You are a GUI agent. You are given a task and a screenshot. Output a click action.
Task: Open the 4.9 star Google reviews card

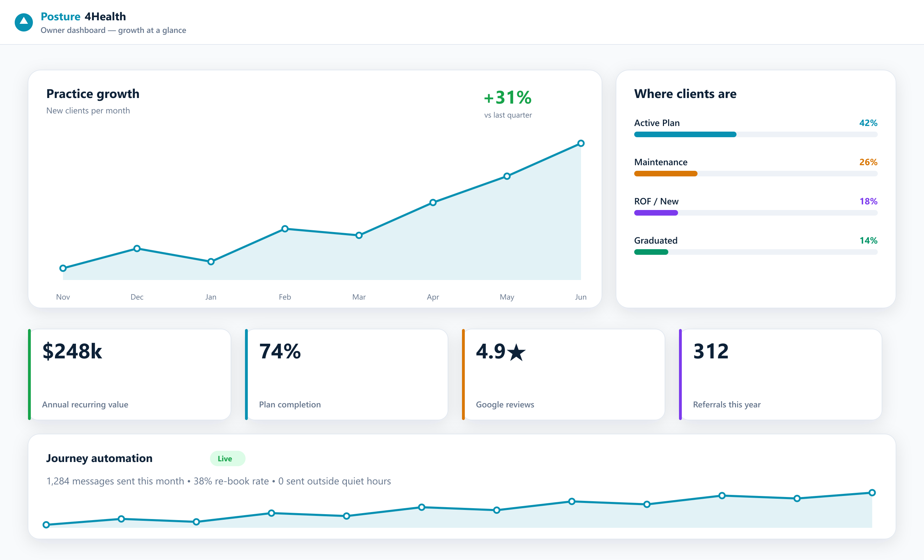tap(563, 374)
